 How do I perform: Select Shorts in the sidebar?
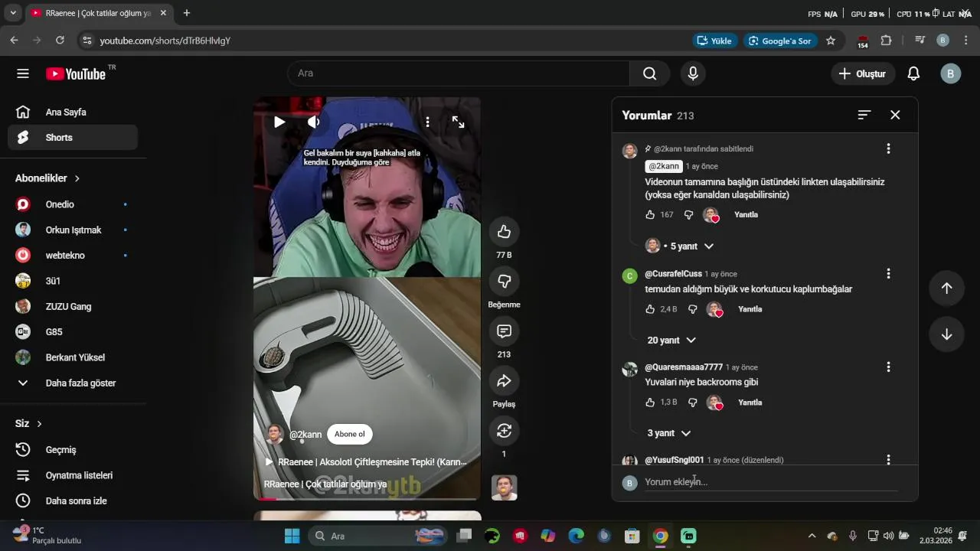coord(73,138)
